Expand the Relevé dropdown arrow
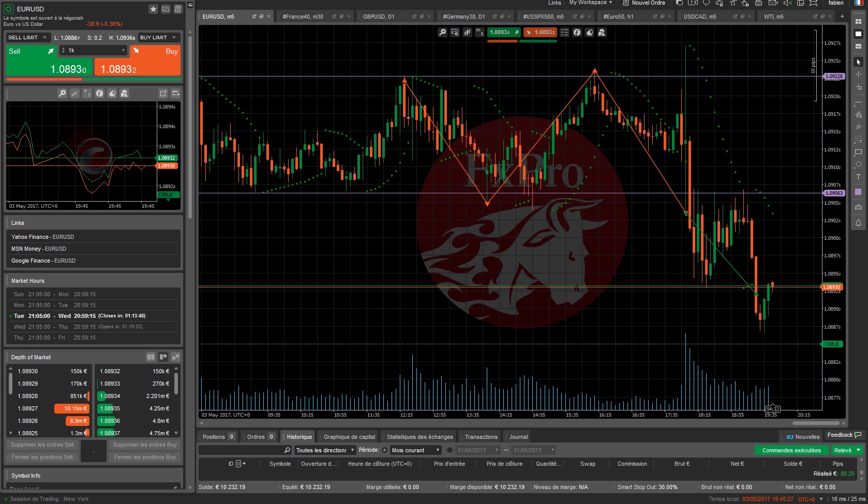868x504 pixels. click(859, 450)
